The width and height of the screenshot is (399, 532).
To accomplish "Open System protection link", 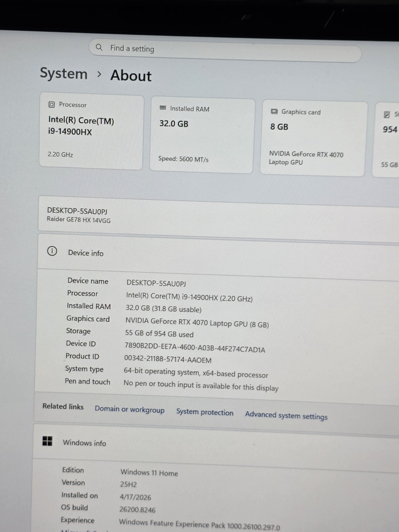I will click(205, 412).
